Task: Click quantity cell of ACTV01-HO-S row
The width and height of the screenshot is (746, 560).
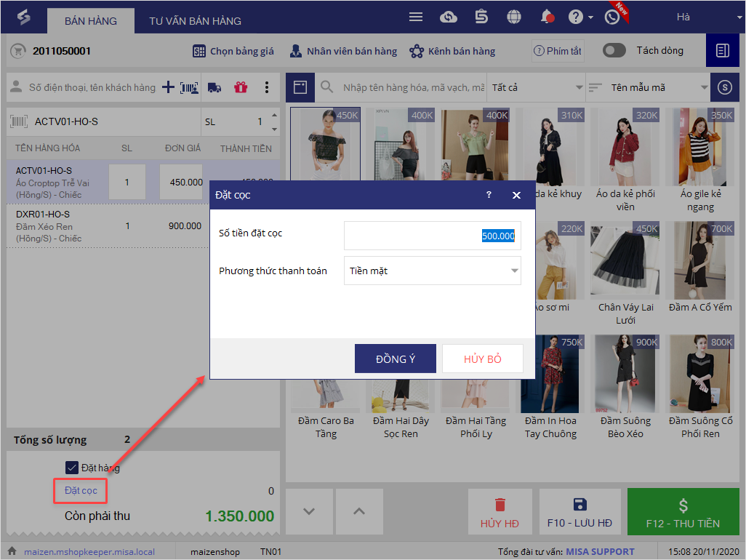Action: click(127, 182)
